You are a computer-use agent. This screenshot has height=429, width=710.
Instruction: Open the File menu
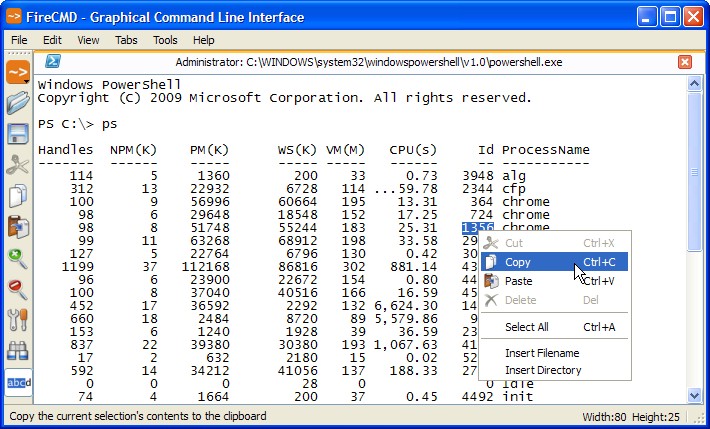(19, 40)
